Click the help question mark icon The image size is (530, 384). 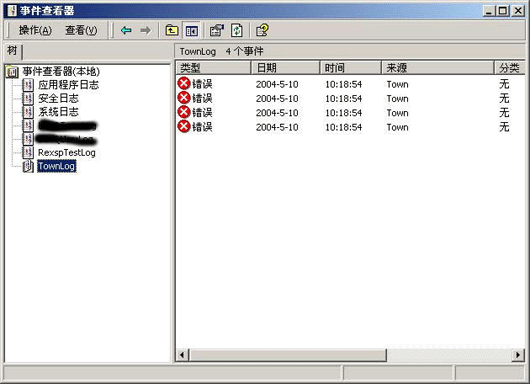[262, 30]
